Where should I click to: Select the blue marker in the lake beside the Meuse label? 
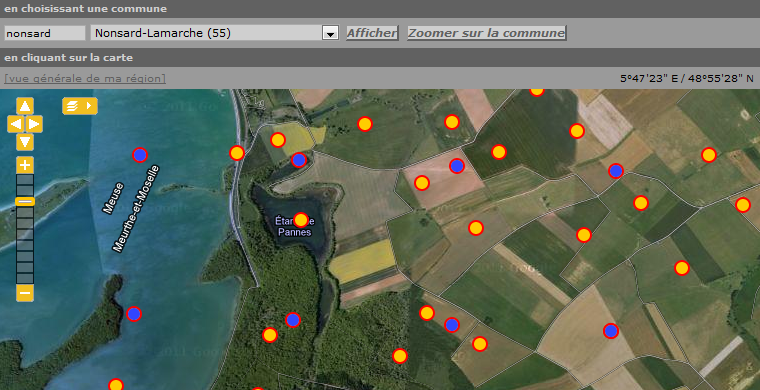140,155
